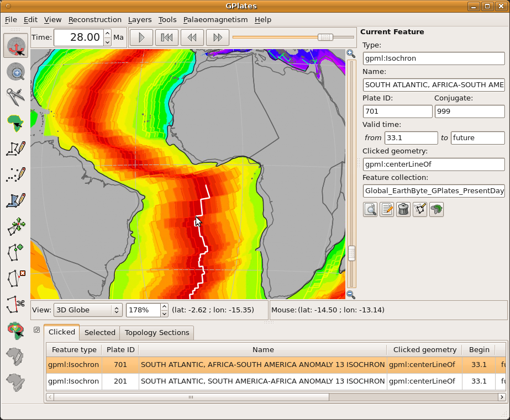The width and height of the screenshot is (510, 420).
Task: Click the Valid time to field future
Action: 478,138
